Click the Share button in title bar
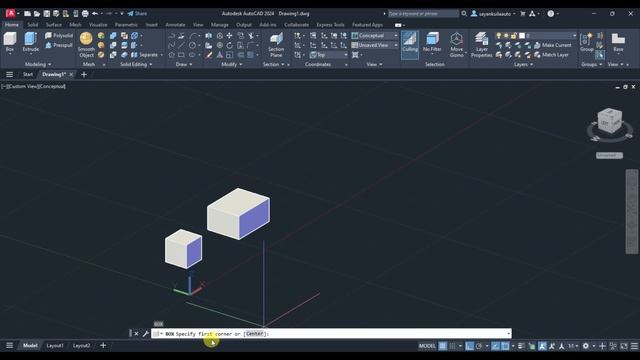640x360 pixels. pos(138,13)
